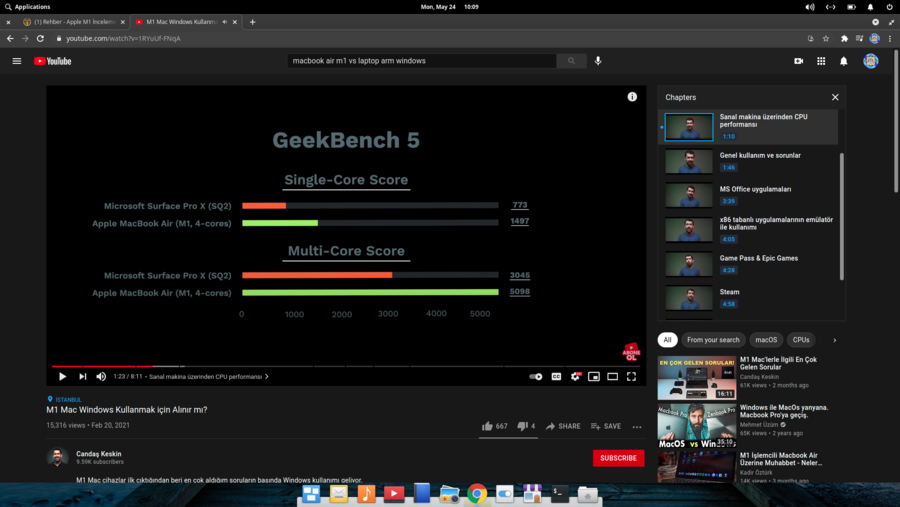Play the video
This screenshot has height=507, width=900.
[62, 377]
